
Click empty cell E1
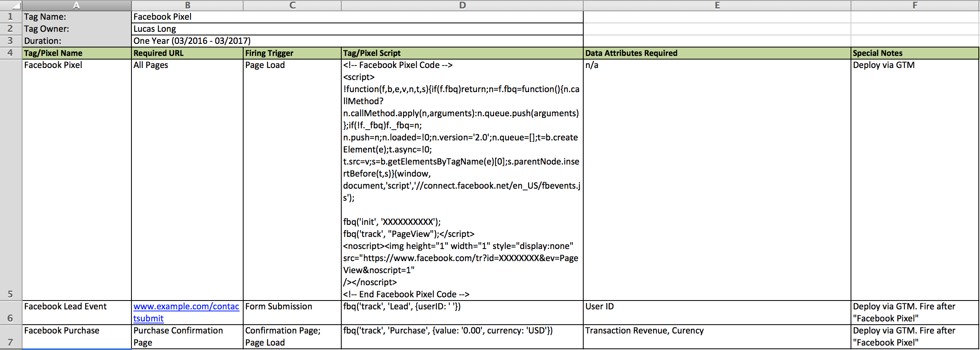(717, 17)
